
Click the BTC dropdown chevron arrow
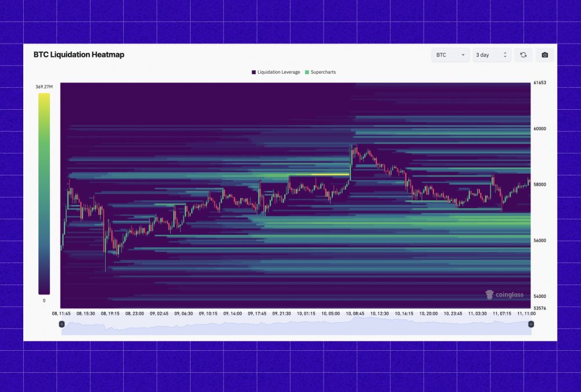[463, 55]
